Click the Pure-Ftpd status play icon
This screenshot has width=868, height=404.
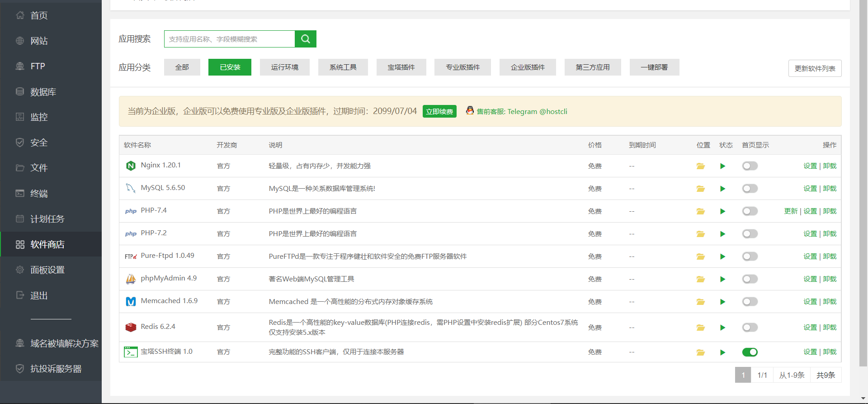click(x=722, y=257)
